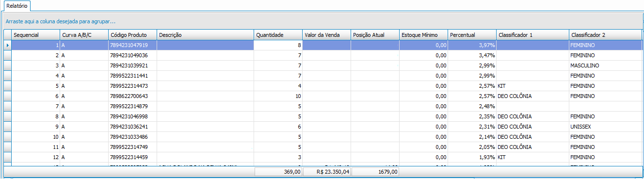This screenshot has width=644, height=179.
Task: Click quantity 6 cell in row 9
Action: [278, 127]
